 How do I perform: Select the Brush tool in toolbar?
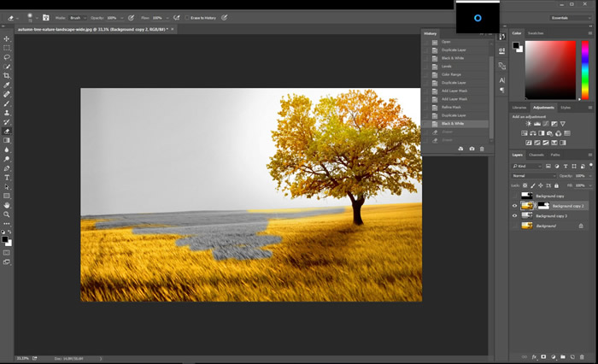[7, 103]
